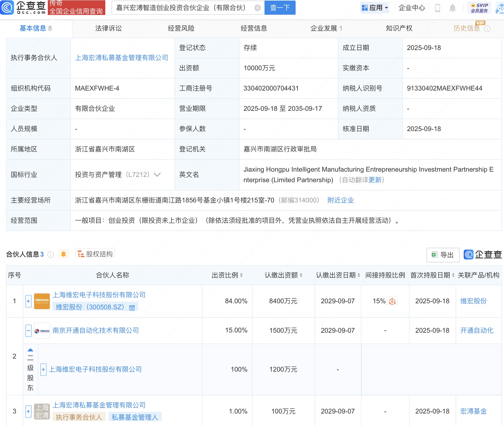Click 私募基金管理人 tag
The width and height of the screenshot is (504, 426).
coord(135,417)
